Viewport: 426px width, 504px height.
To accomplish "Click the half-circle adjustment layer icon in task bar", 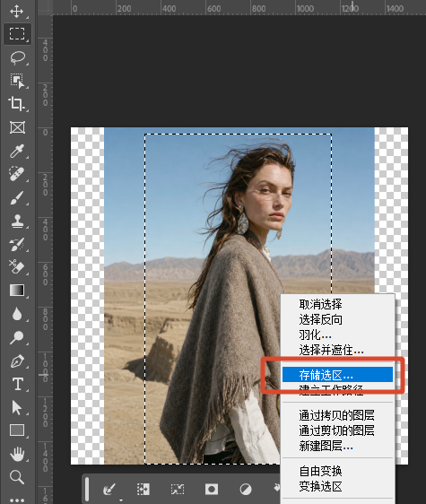I will pyautogui.click(x=246, y=490).
